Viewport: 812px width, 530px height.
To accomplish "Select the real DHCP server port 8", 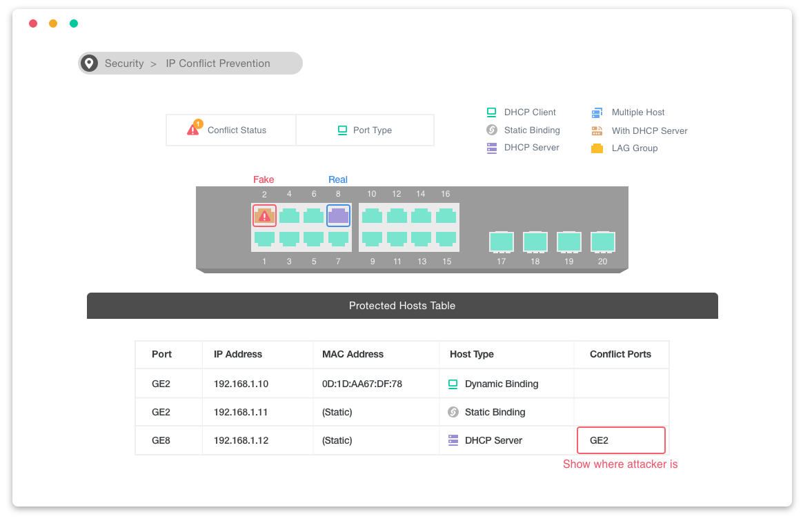I will pos(338,216).
